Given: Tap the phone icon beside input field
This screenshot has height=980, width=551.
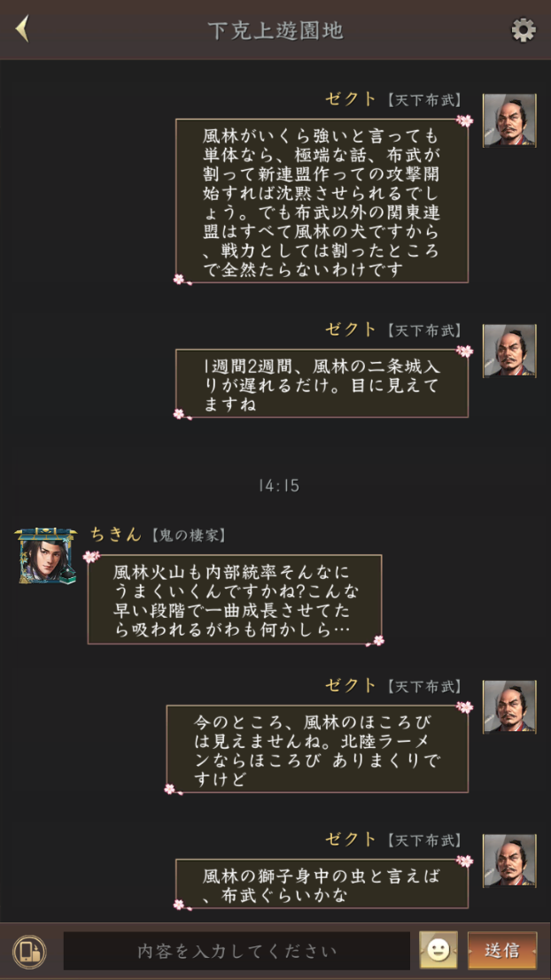Looking at the screenshot, I should coord(29,952).
